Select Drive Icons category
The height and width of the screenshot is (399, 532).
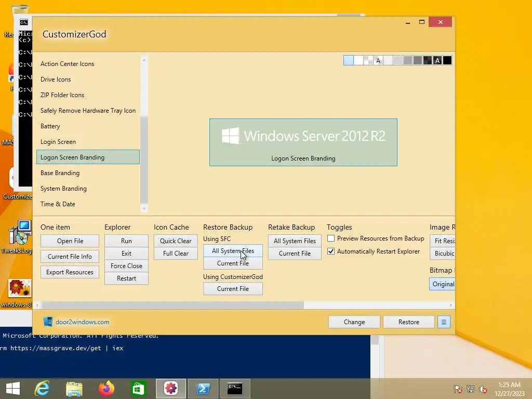pyautogui.click(x=88, y=79)
